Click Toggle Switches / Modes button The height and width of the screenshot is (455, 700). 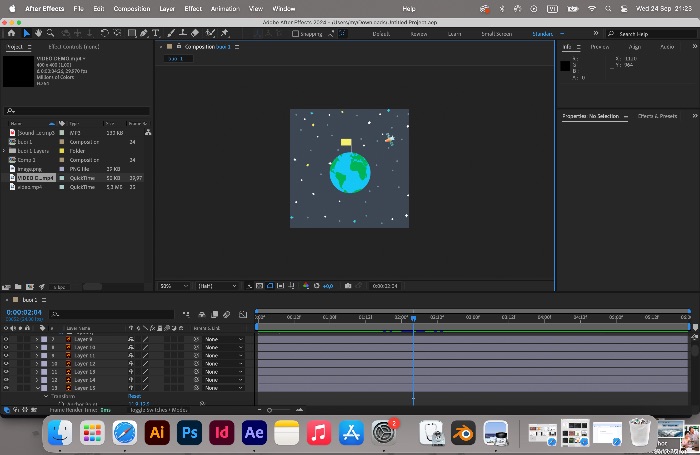click(158, 410)
